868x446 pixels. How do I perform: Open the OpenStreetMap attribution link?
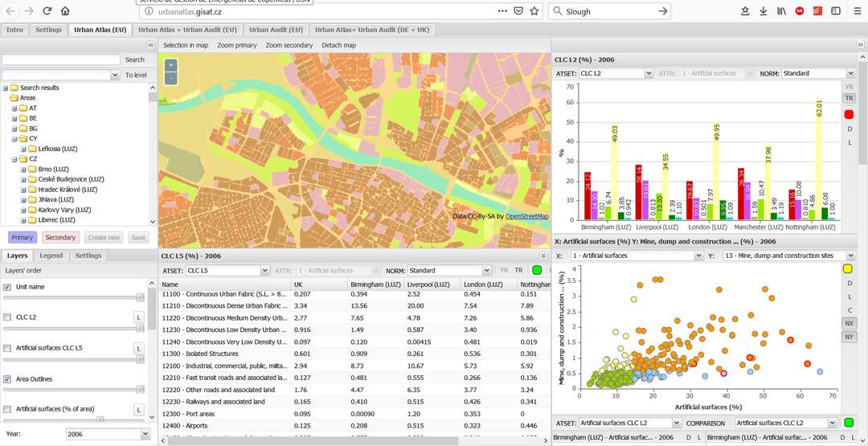coord(527,216)
